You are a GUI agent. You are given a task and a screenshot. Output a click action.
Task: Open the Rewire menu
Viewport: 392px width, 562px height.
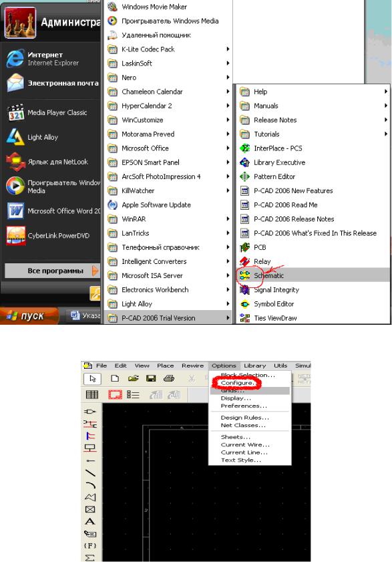pyautogui.click(x=192, y=366)
